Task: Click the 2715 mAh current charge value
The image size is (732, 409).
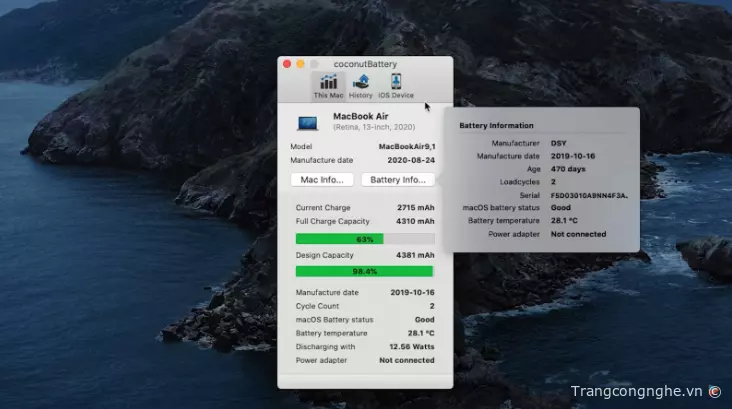Action: click(415, 207)
